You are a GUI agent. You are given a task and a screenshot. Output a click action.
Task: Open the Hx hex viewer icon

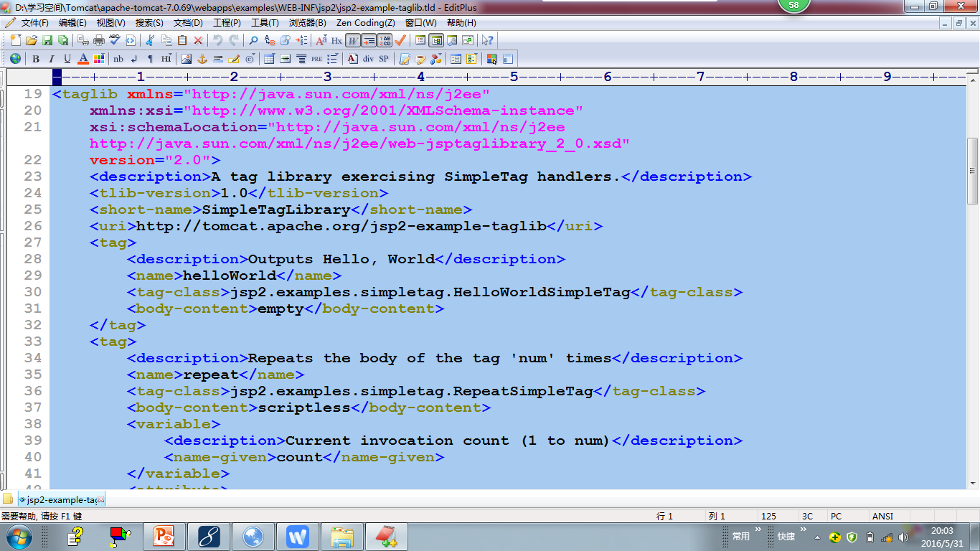pos(336,40)
